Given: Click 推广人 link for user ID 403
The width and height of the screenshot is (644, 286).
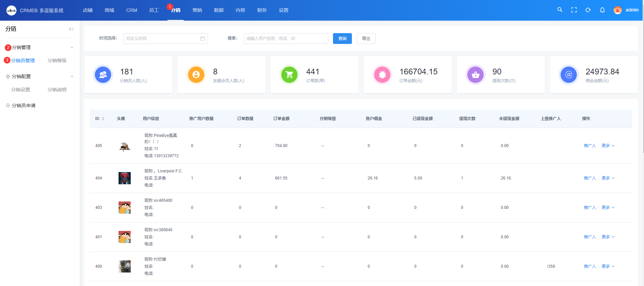Looking at the screenshot, I should pyautogui.click(x=590, y=208).
